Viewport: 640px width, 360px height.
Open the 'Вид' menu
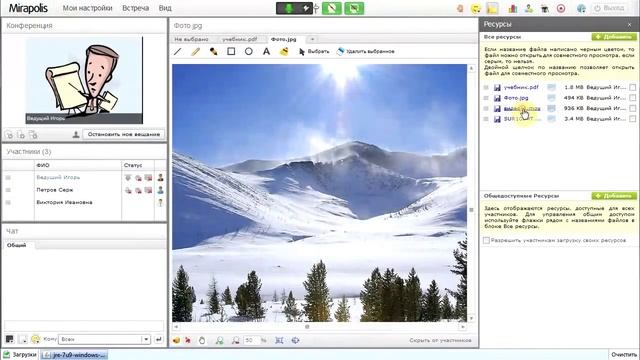coord(165,8)
